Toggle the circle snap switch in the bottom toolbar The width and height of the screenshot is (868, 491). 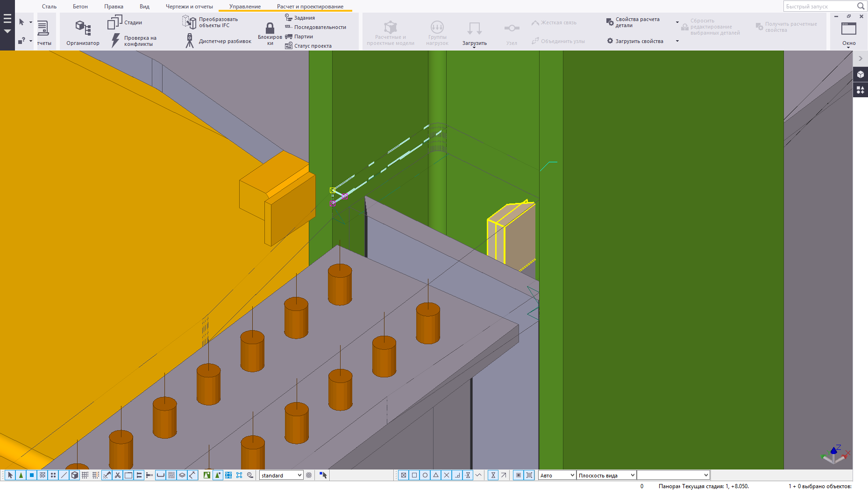pyautogui.click(x=425, y=475)
